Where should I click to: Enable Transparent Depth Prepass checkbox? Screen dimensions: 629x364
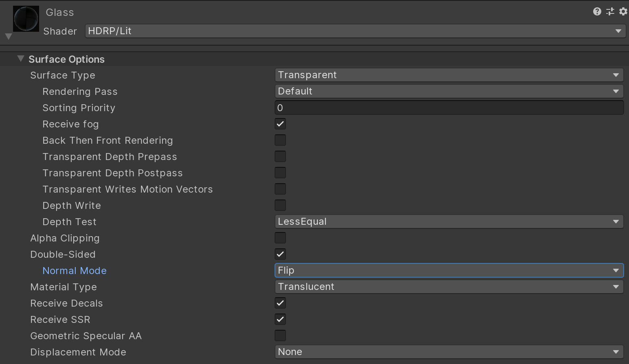(x=280, y=156)
